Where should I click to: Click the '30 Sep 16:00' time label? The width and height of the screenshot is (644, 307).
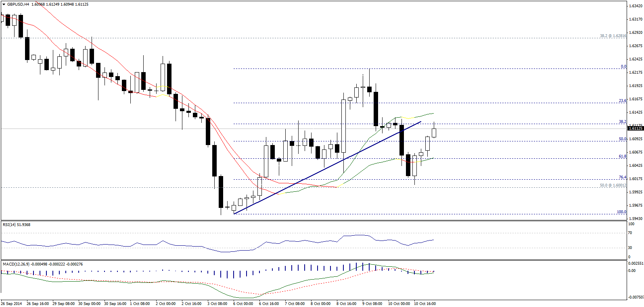coord(115,303)
